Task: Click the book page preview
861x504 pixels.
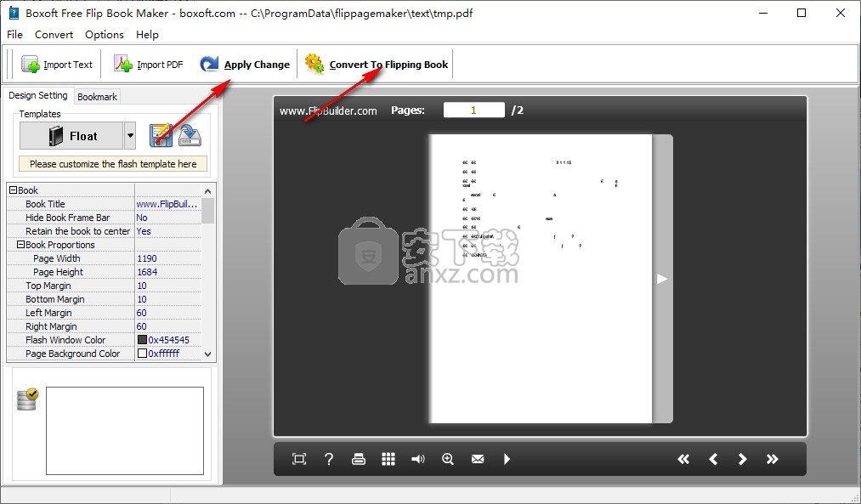Action: [541, 279]
